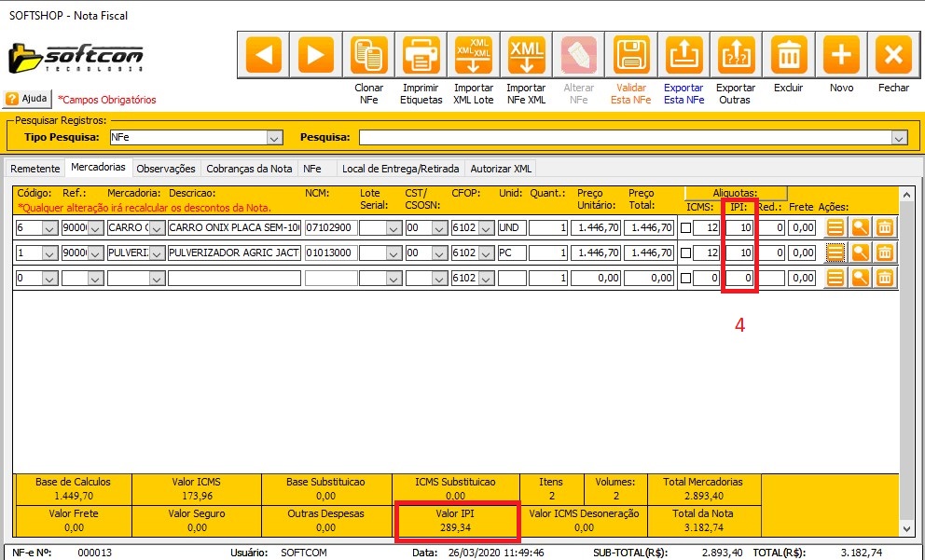The width and height of the screenshot is (925, 560).
Task: Click the next record arrow icon
Action: (x=316, y=55)
